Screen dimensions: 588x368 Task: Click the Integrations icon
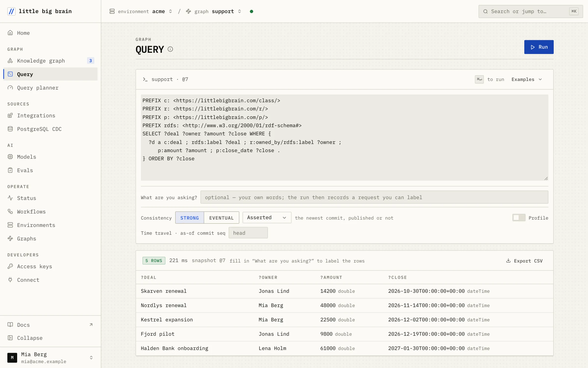tap(10, 115)
